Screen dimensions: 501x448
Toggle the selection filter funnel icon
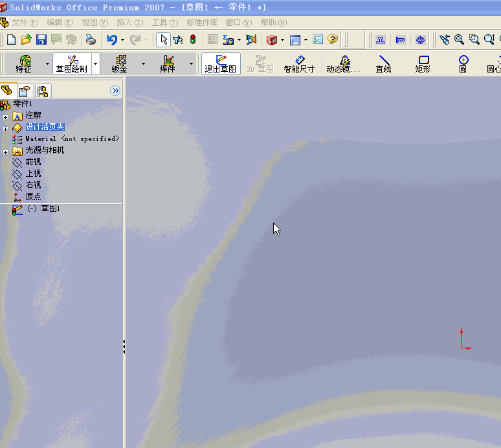pos(178,39)
